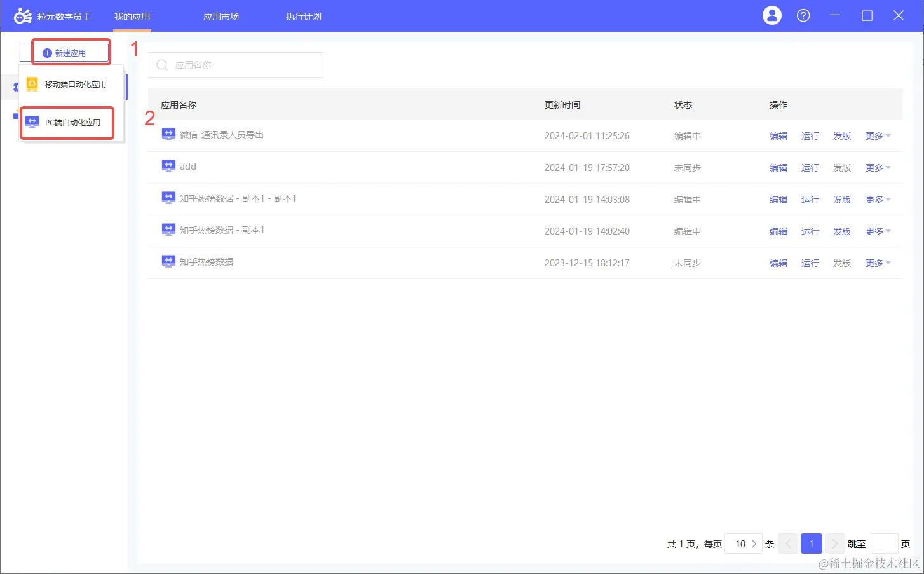
Task: Expand 更多 in the row updated 2023-12-15 18:12:17
Action: (878, 263)
